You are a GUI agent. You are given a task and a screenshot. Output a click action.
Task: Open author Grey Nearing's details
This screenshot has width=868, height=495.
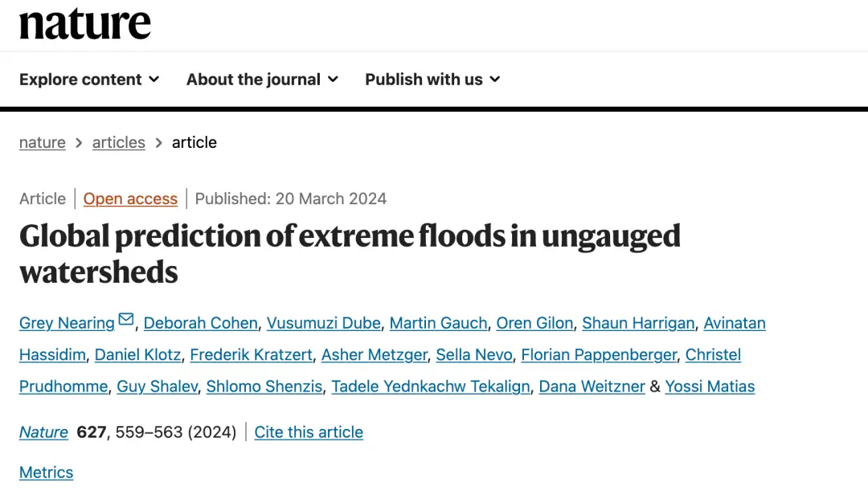point(67,323)
